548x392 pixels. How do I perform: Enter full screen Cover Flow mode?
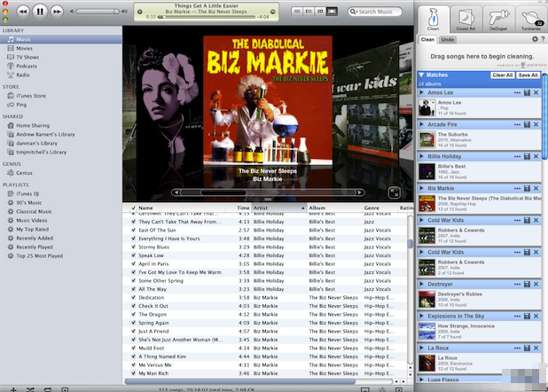395,192
